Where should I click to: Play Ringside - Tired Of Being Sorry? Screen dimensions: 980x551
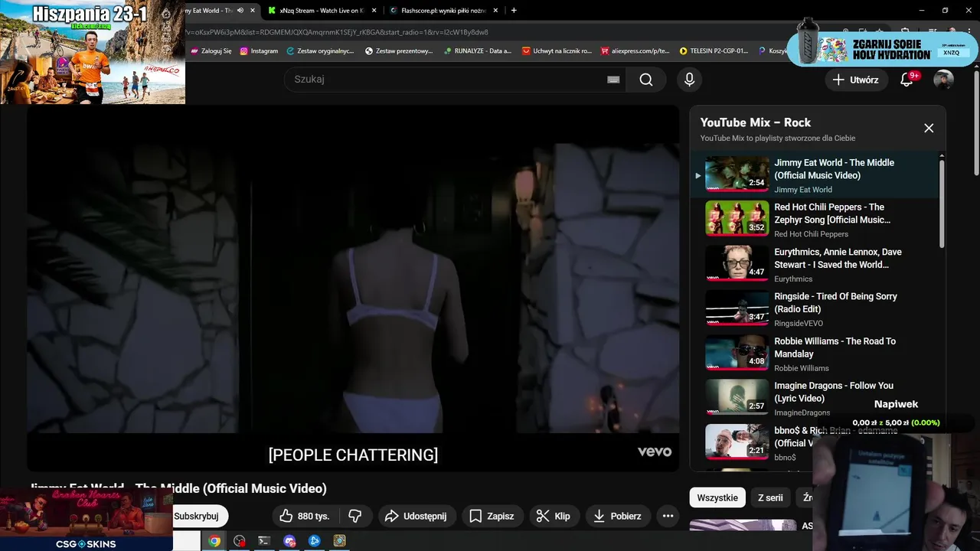pyautogui.click(x=815, y=309)
